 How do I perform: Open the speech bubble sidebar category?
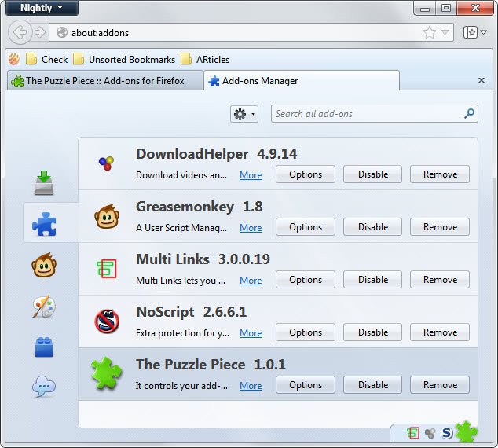[44, 387]
